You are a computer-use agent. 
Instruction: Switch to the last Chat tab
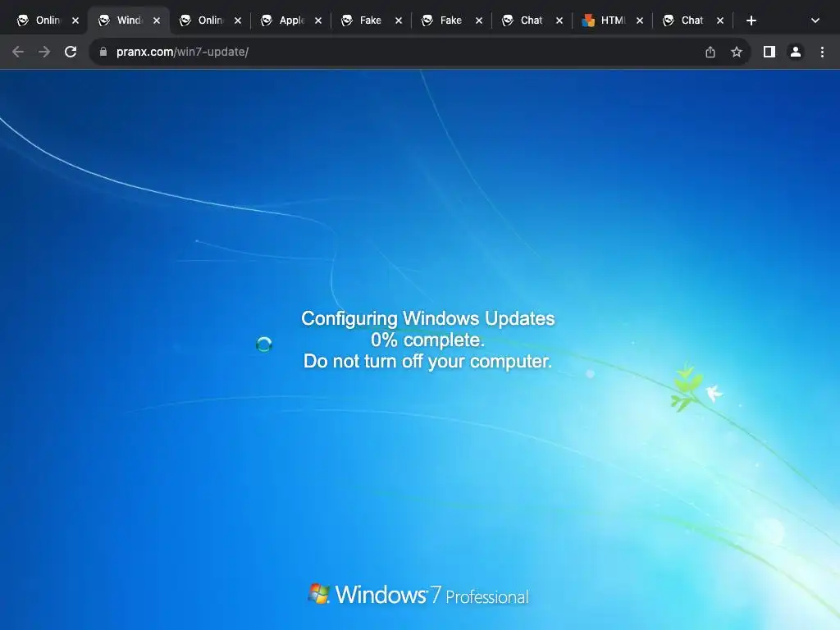684,21
